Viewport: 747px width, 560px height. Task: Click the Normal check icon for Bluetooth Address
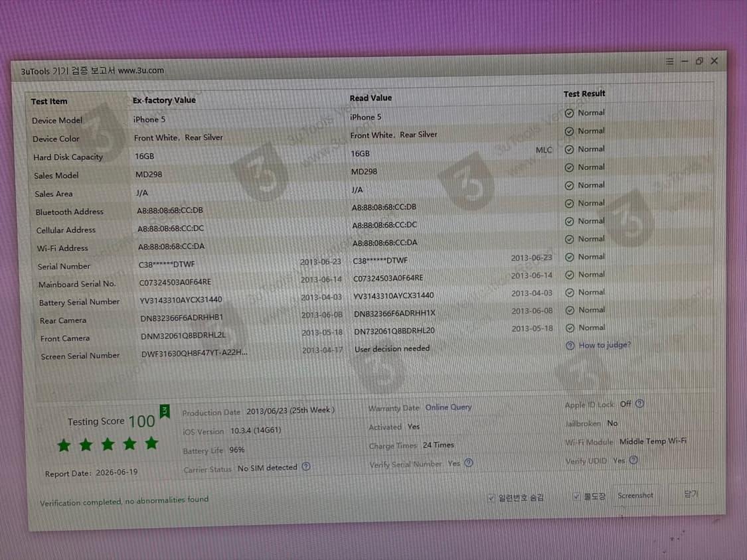click(x=569, y=204)
